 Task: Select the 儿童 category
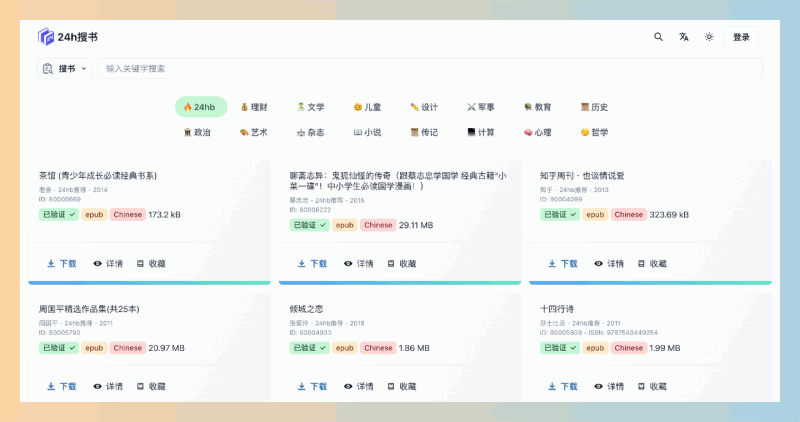[x=367, y=107]
